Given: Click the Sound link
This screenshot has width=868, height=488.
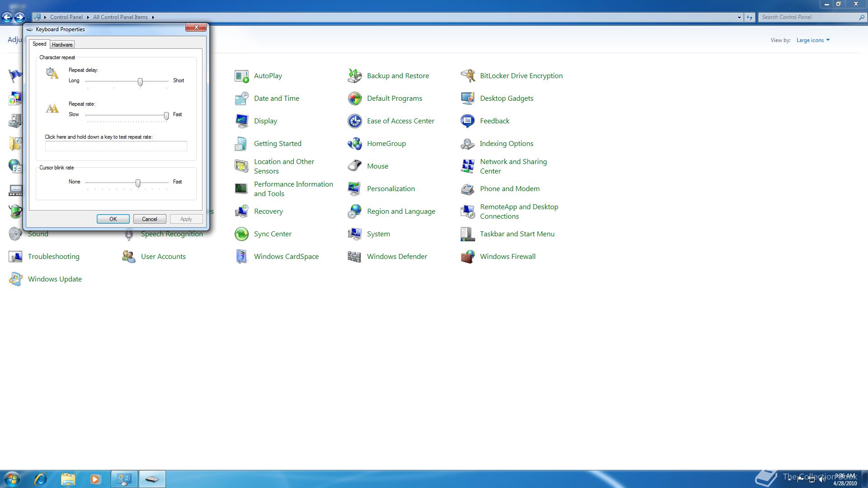Looking at the screenshot, I should pos(38,234).
